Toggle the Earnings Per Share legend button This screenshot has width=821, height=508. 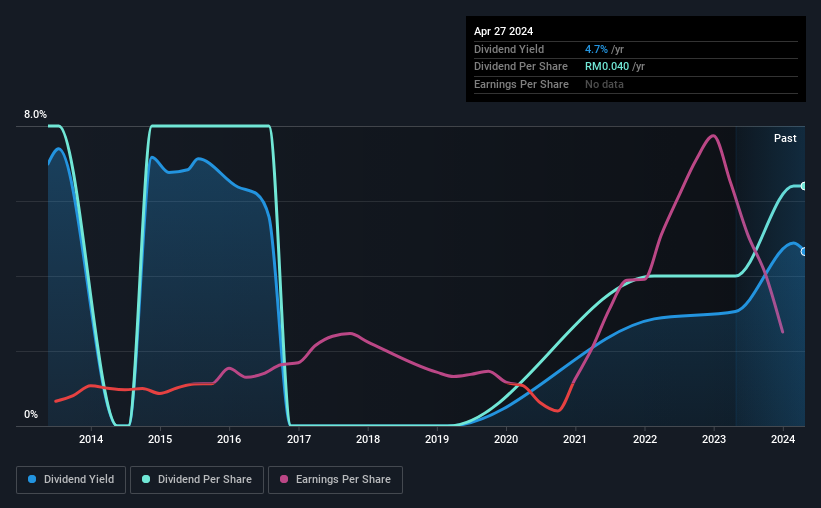335,480
